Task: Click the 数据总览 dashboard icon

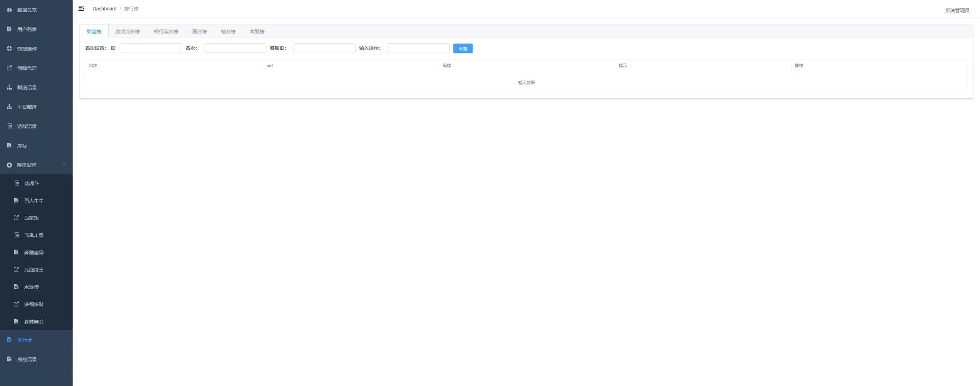Action: click(9, 10)
